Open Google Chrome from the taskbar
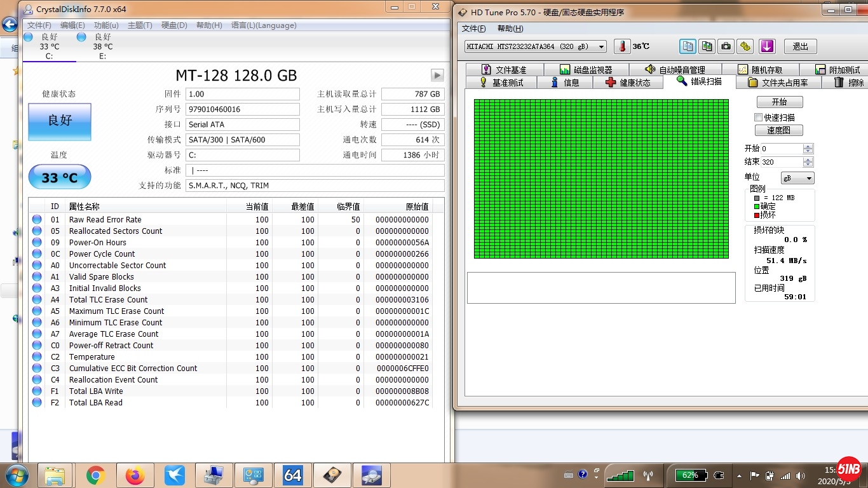 [x=96, y=475]
